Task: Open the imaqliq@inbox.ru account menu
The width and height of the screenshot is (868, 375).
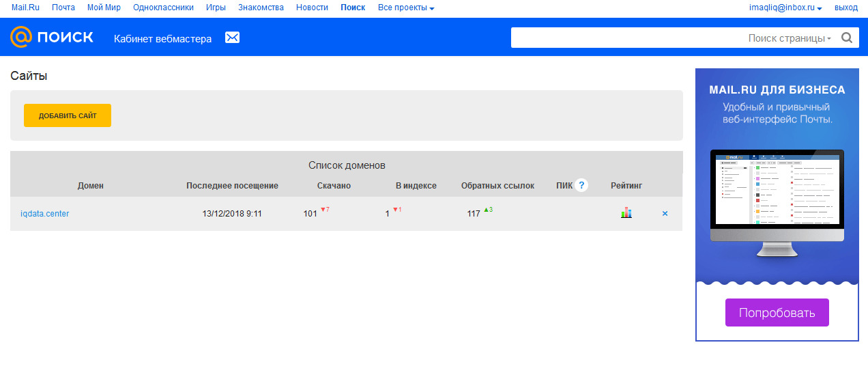Action: 785,8
